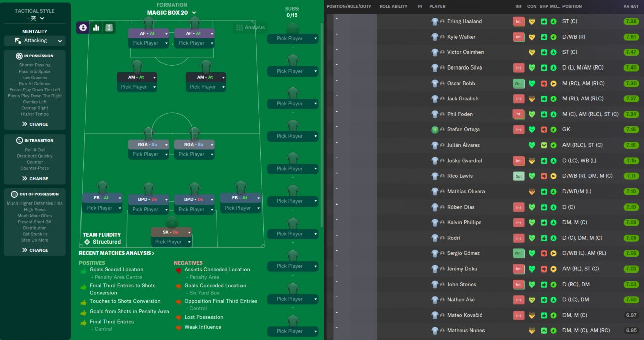Select the player faces pitch view icon
Screen dimensions: 644x340
(83, 28)
